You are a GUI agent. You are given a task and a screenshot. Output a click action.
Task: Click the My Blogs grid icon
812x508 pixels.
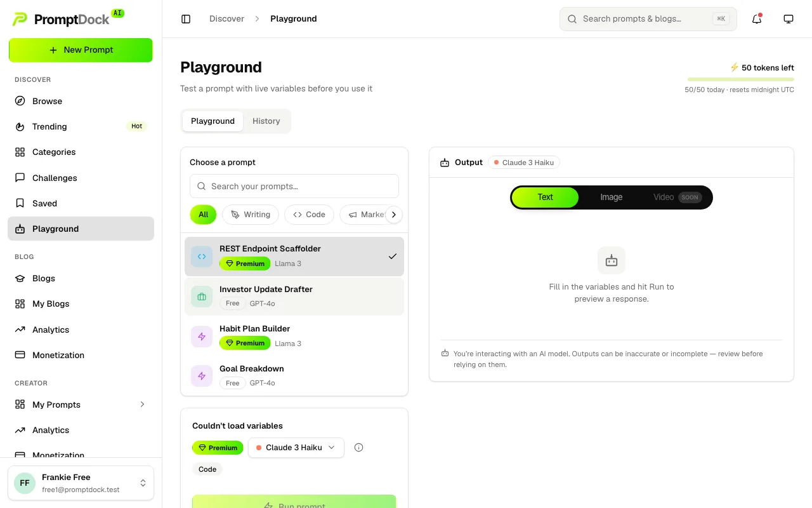click(x=20, y=304)
